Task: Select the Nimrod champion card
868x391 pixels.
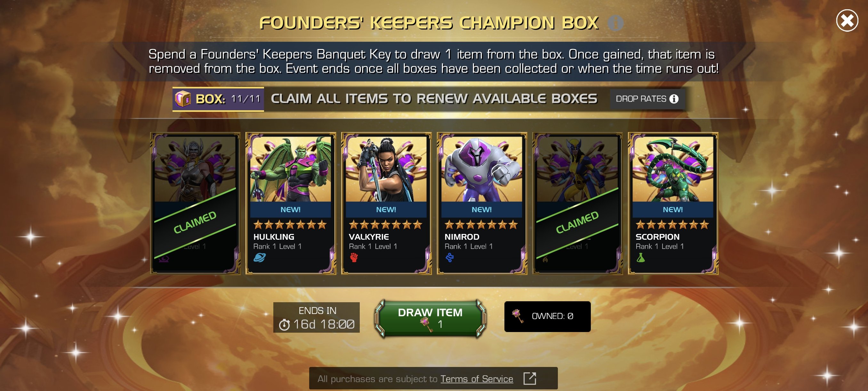Action: 482,204
